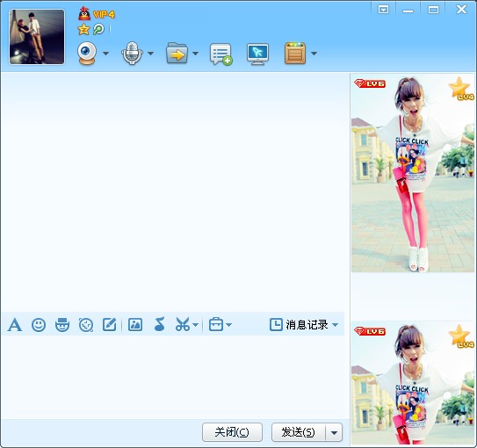Expand applications box dropdown arrow

coord(314,54)
